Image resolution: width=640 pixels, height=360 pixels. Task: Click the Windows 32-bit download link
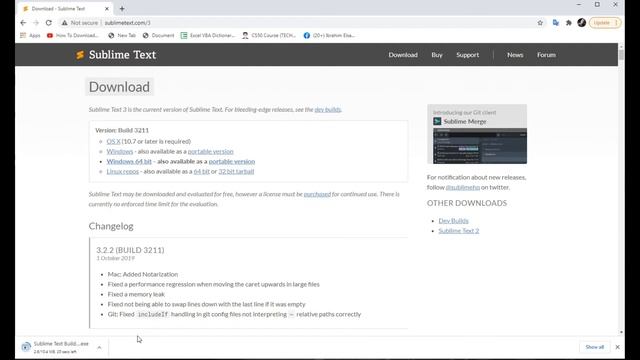pyautogui.click(x=120, y=151)
